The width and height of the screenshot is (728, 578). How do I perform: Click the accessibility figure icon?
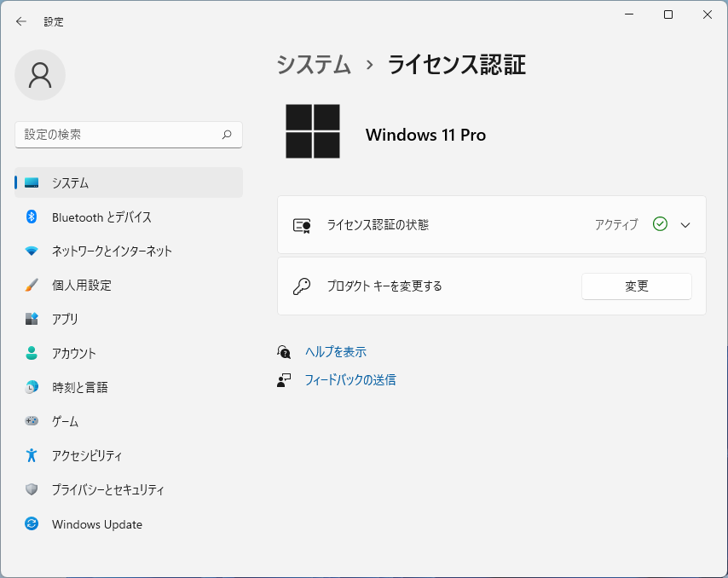[x=32, y=455]
